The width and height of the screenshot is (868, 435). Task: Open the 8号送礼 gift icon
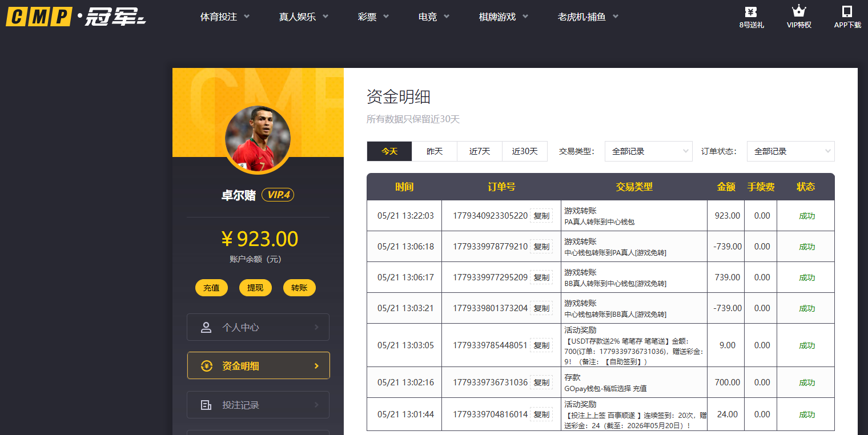pos(751,11)
